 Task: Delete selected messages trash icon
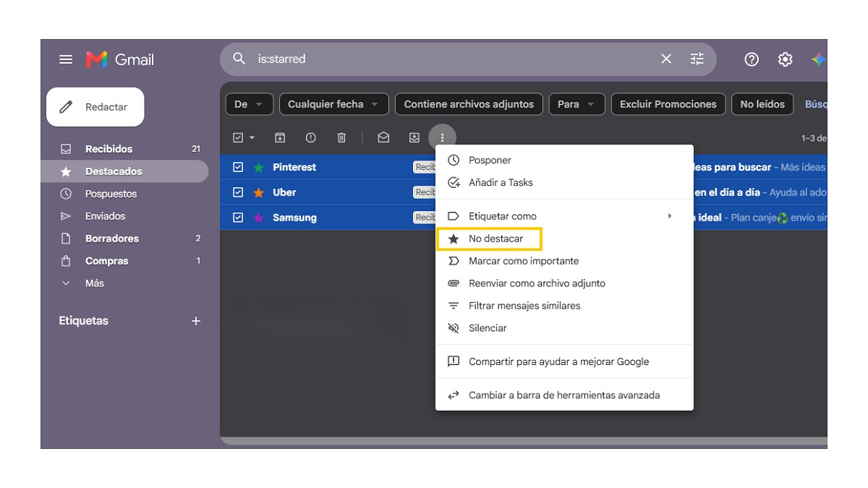342,137
